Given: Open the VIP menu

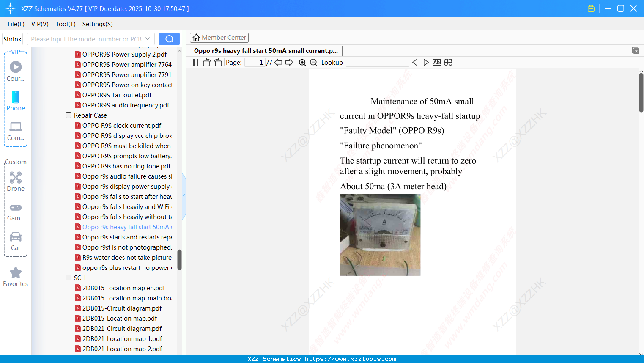Looking at the screenshot, I should point(40,24).
